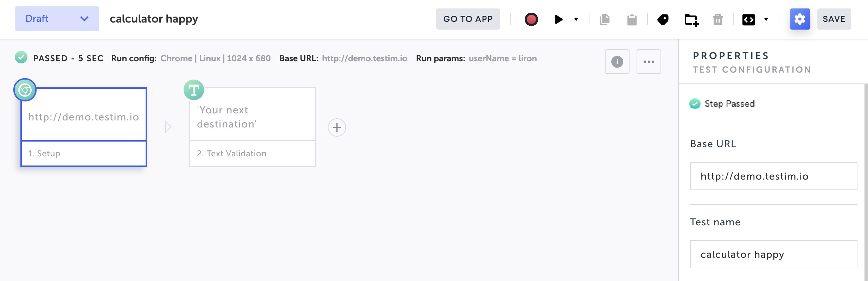
Task: Open the three-dots more options menu
Action: (x=649, y=62)
